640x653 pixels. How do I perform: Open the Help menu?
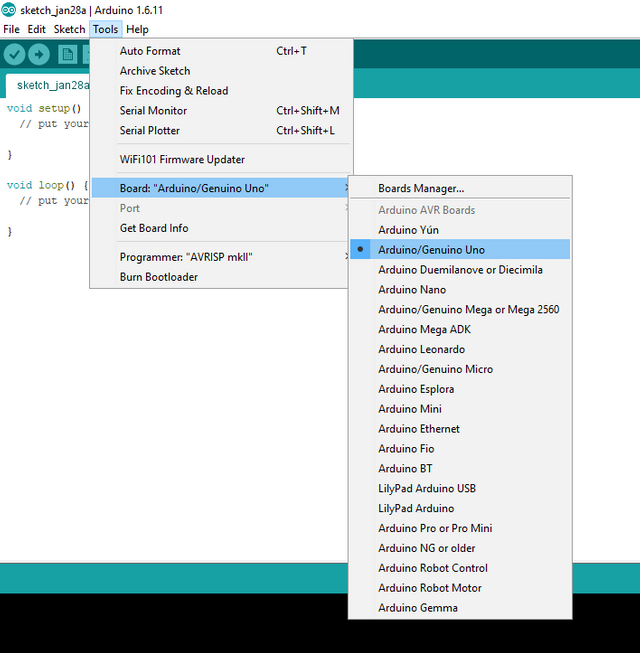(x=137, y=29)
